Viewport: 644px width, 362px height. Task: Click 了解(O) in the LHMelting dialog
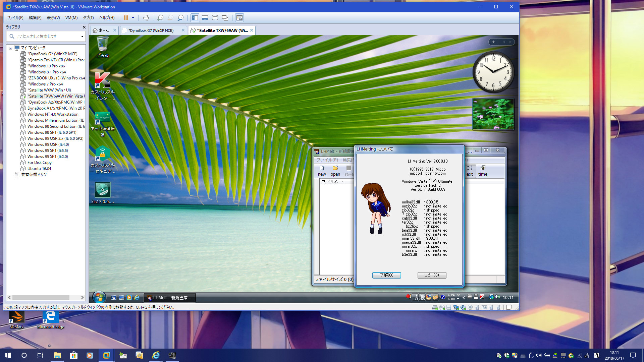pyautogui.click(x=387, y=275)
